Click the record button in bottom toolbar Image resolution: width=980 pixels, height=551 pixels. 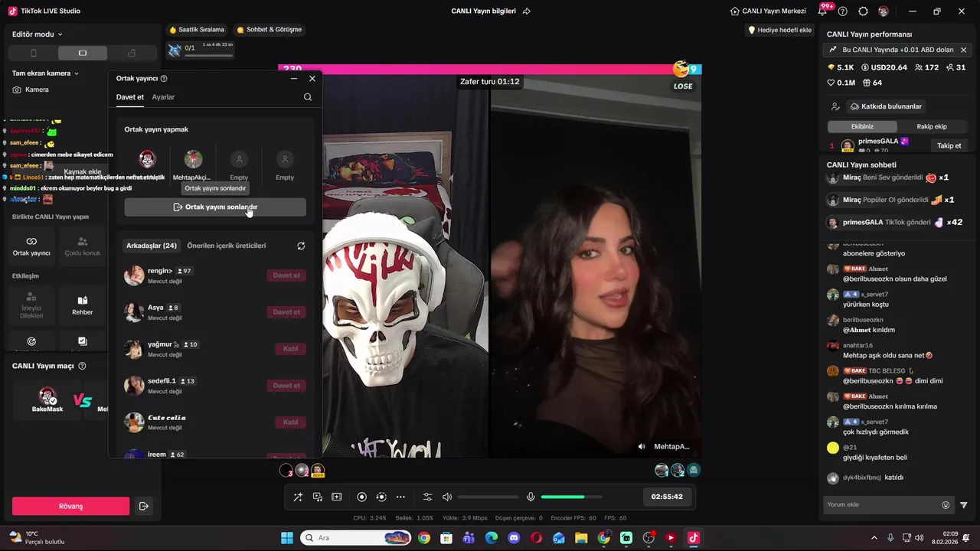pyautogui.click(x=362, y=497)
